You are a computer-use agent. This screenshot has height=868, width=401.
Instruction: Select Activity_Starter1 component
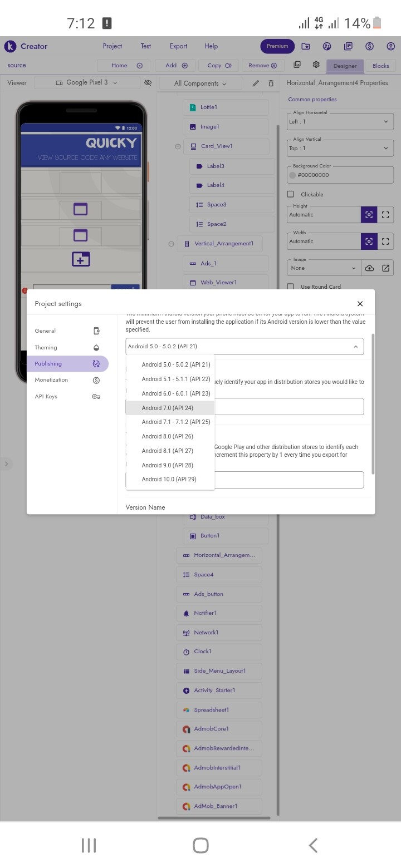click(219, 691)
